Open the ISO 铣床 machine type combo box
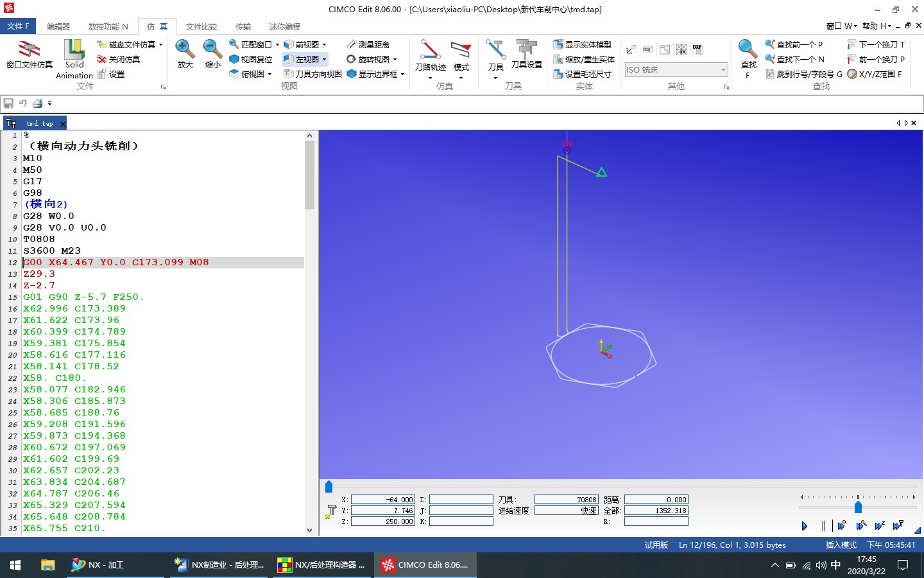 [676, 69]
